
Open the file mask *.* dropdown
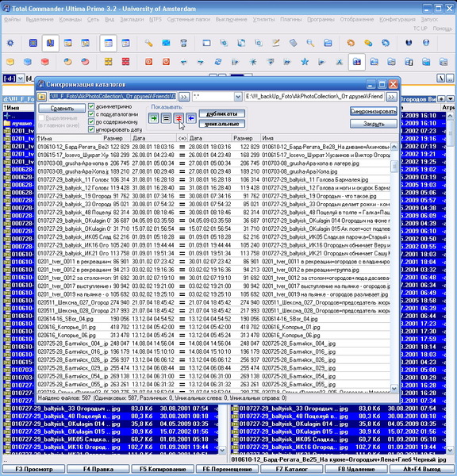point(238,97)
